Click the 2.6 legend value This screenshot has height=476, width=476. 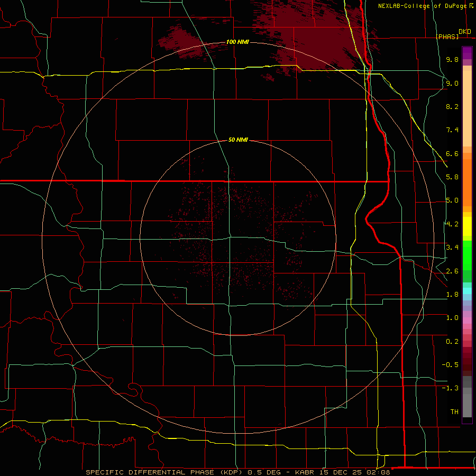[x=452, y=271]
